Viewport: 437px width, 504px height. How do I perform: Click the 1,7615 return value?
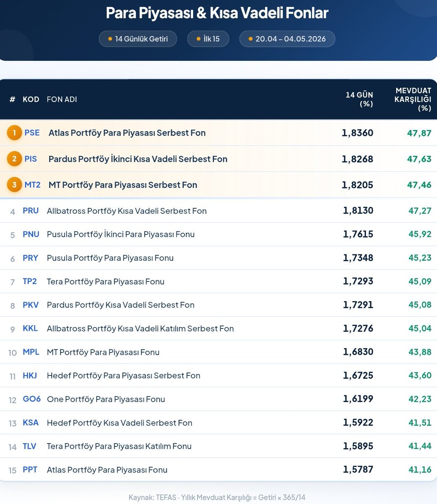click(x=358, y=234)
